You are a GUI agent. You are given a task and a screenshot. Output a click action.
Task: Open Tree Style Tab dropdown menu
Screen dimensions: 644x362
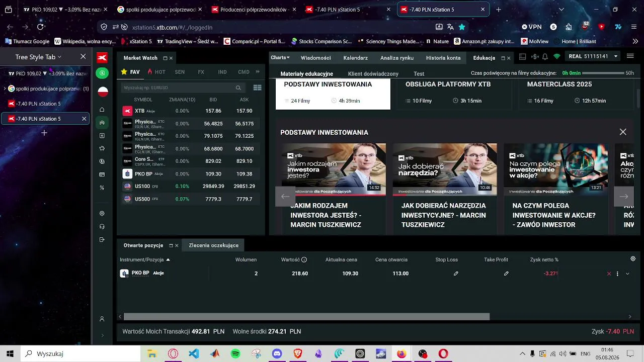pos(38,57)
